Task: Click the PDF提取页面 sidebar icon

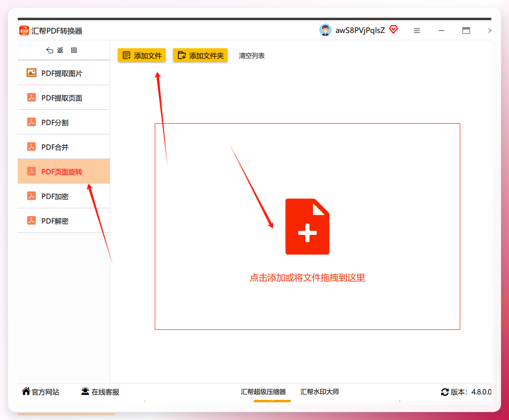Action: click(x=32, y=97)
